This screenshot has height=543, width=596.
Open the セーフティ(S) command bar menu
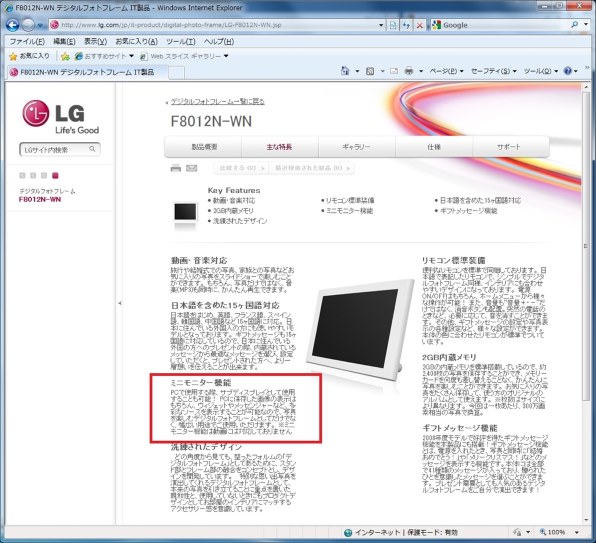pos(494,71)
